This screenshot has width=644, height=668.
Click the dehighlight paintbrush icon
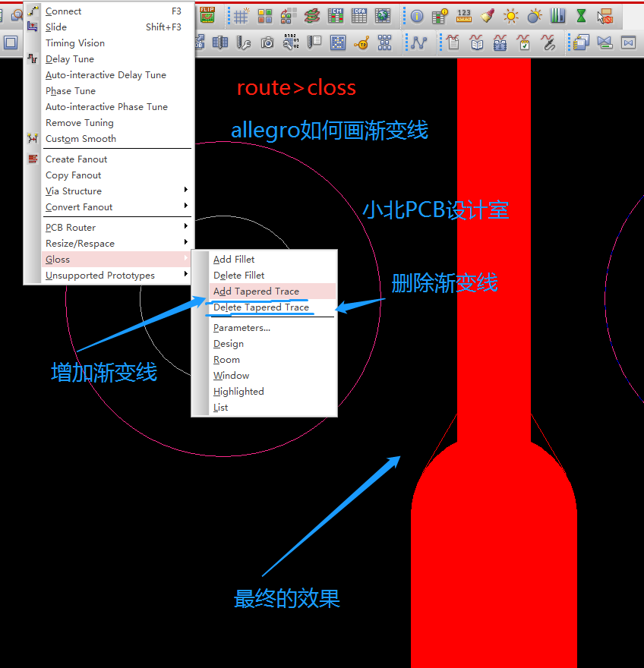[x=487, y=16]
